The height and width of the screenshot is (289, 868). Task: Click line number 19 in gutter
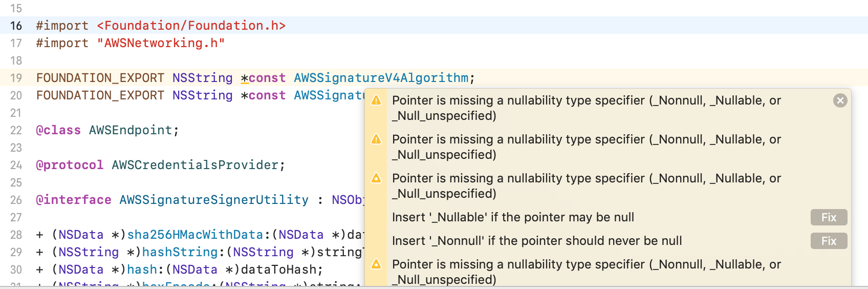(x=16, y=78)
